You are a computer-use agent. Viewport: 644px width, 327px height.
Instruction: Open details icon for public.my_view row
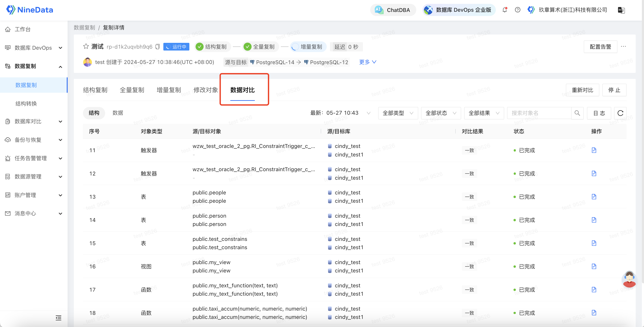click(x=594, y=266)
